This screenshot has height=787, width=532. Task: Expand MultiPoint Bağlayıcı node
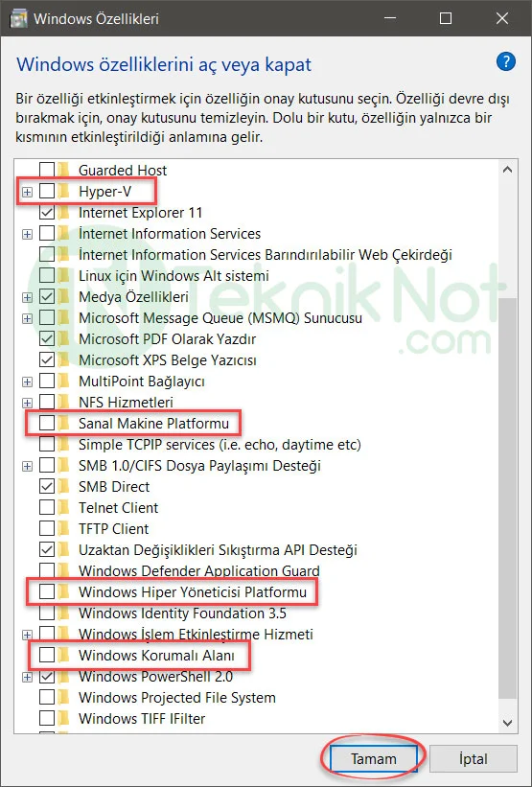(27, 382)
